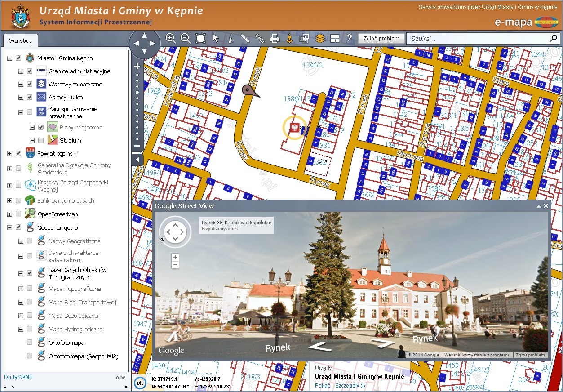Screen dimensions: 563x392
Task: Zoom in within the Street View panel
Action: pos(175,257)
